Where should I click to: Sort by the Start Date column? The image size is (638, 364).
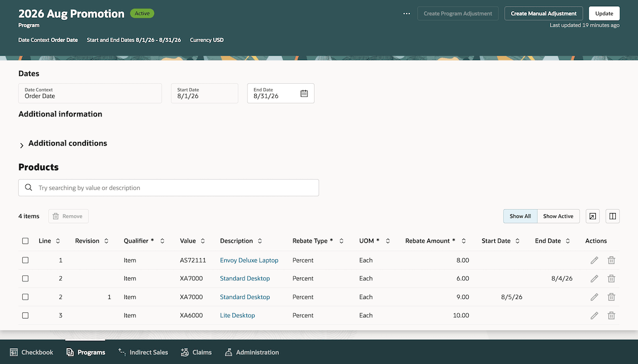(517, 241)
